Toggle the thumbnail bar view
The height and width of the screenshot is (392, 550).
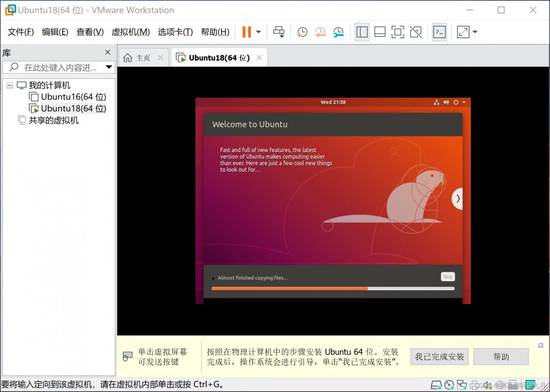pos(380,32)
